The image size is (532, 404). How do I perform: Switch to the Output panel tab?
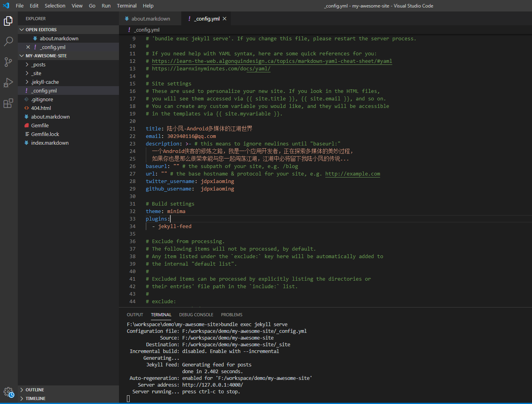pos(135,315)
